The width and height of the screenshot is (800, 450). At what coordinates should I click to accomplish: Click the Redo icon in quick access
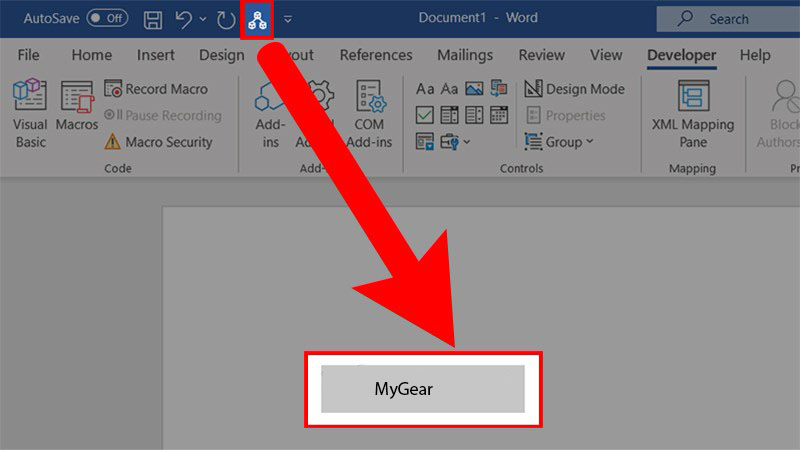[226, 19]
